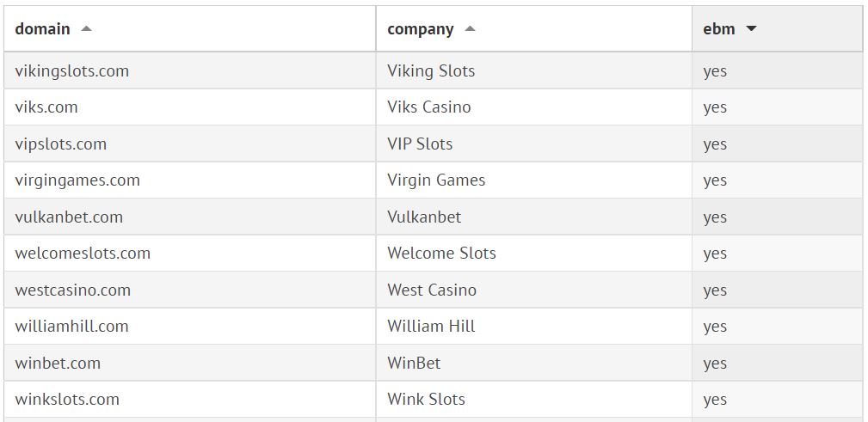Click the ebm value for Wink Slots
Viewport: 868px width, 422px height.
click(715, 400)
